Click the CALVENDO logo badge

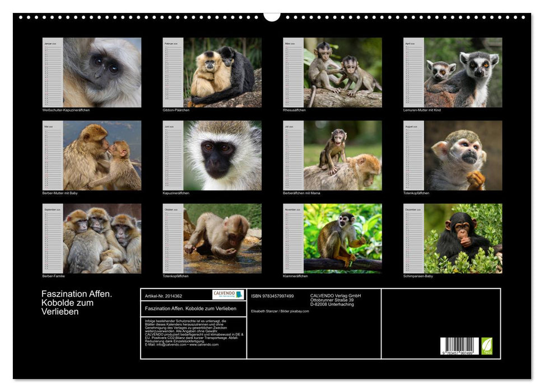[228, 295]
